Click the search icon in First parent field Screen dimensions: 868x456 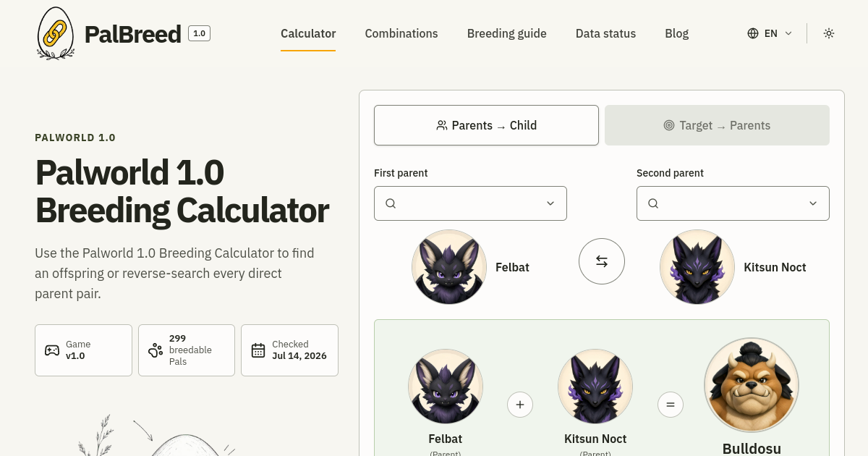[391, 203]
